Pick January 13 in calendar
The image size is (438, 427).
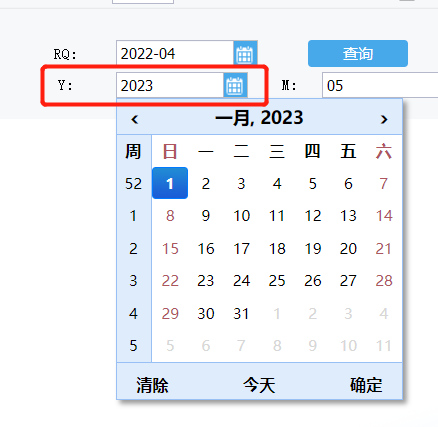tap(348, 216)
